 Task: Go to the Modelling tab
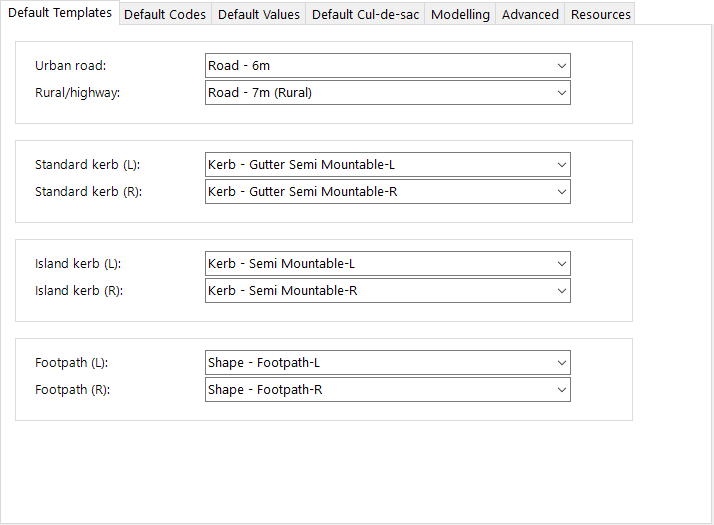(460, 14)
